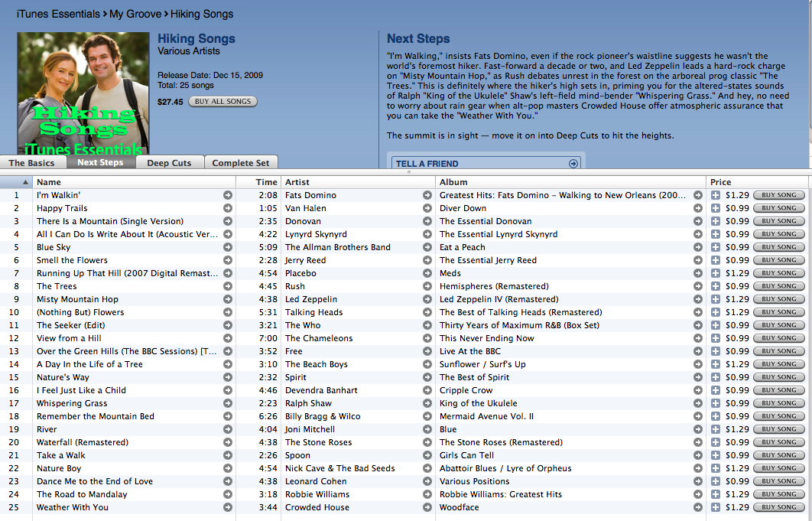Select The Basics tab
This screenshot has width=812, height=521.
click(x=31, y=163)
